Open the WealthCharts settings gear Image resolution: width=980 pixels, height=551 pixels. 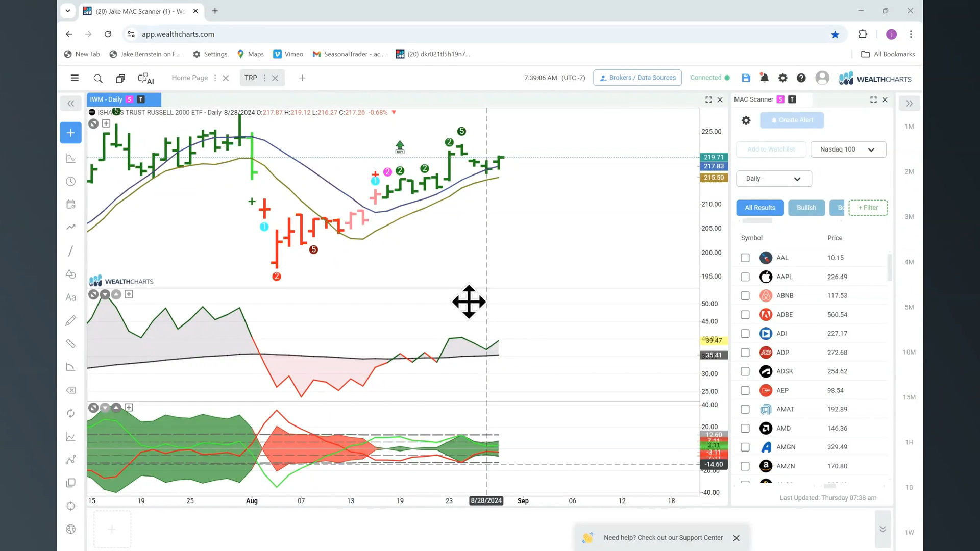click(782, 78)
